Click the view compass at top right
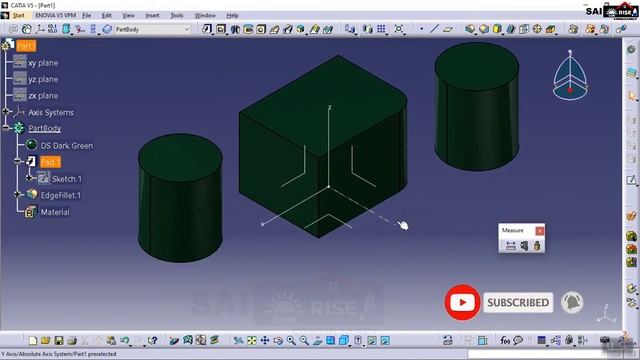Image resolution: width=640 pixels, height=360 pixels. click(x=570, y=76)
